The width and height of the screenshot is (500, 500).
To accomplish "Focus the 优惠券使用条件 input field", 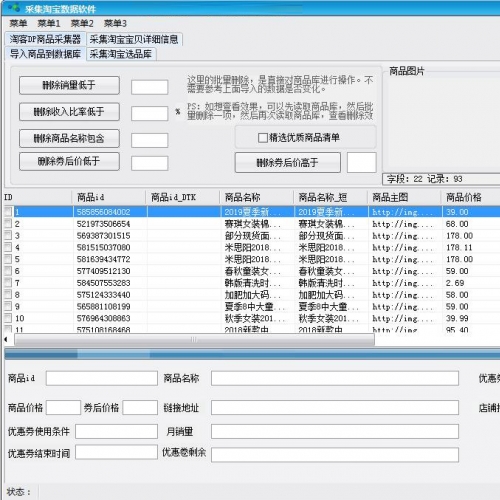I will [116, 431].
